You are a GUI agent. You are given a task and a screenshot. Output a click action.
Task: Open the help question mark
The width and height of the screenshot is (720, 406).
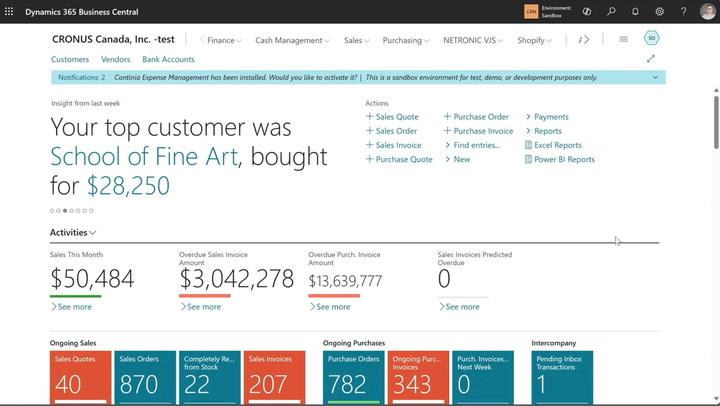point(684,11)
